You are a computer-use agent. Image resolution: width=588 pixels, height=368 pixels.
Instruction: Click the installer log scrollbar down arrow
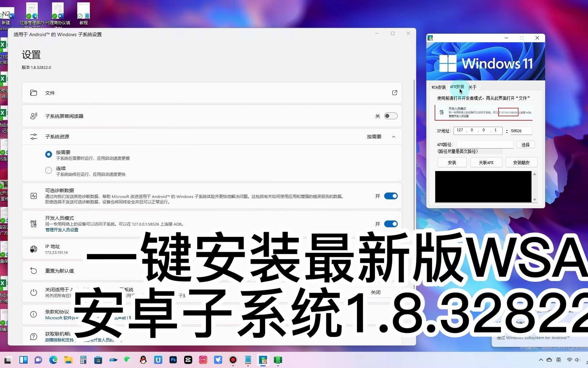coord(535,200)
